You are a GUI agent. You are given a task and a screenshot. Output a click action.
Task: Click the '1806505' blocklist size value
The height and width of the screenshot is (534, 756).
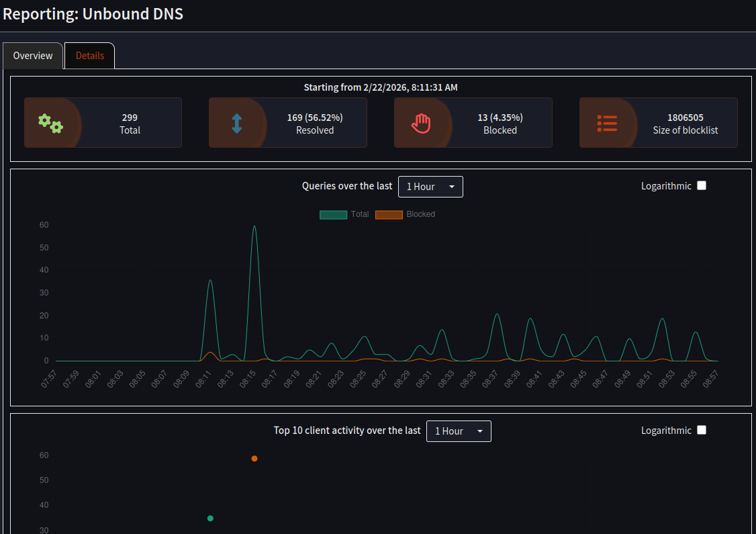[x=685, y=118]
